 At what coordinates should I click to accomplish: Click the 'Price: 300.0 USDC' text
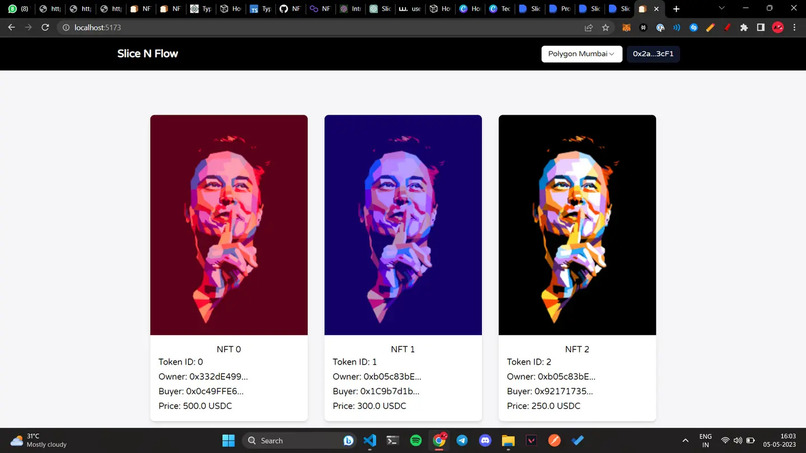click(x=369, y=406)
